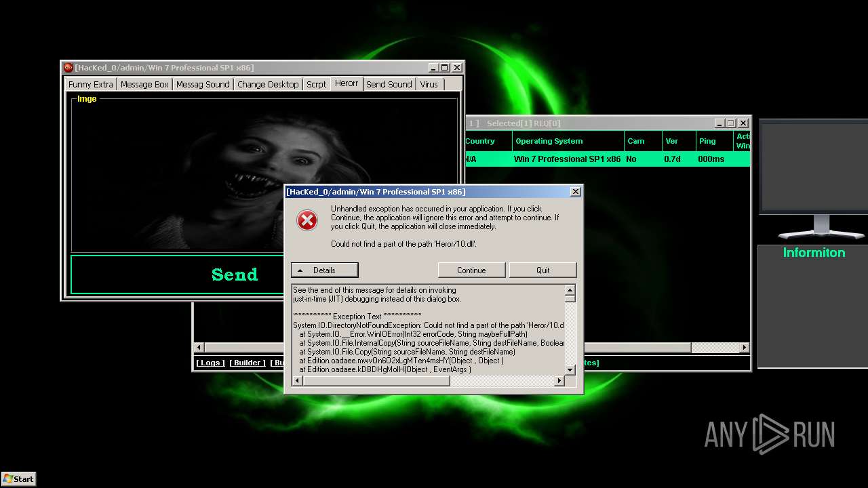Click the scroll up arrow in exception details
Image resolution: width=868 pixels, height=488 pixels.
click(x=570, y=290)
